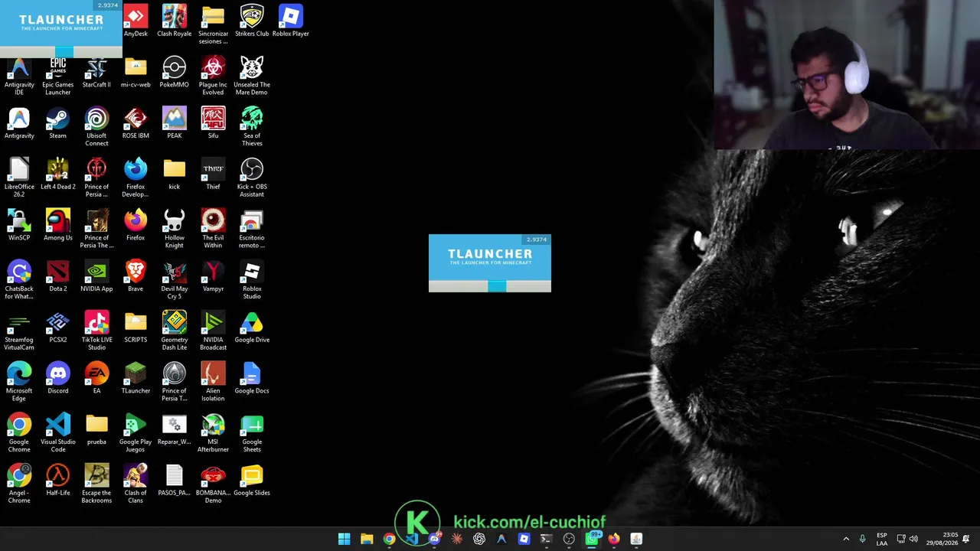Click the Thief game icon
Screen dimensions: 980x551
[213, 174]
